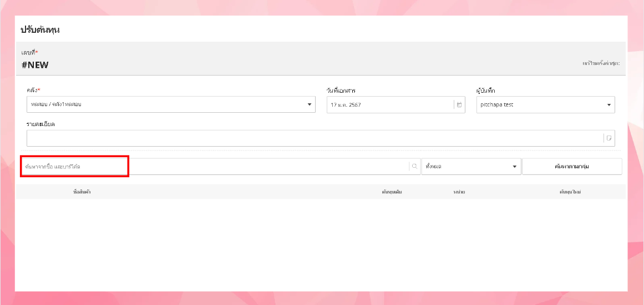
Task: Click the last-edited label on header right
Action: click(x=601, y=63)
